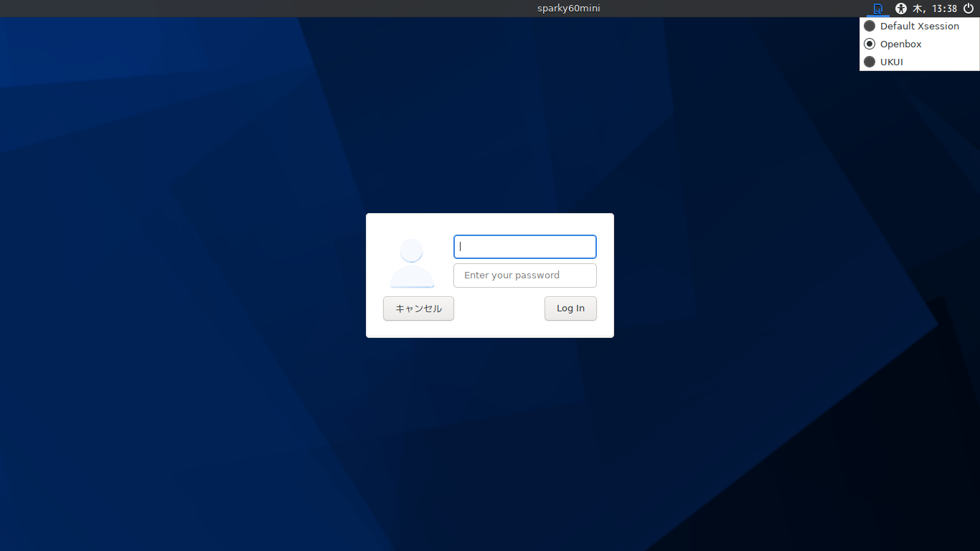Focus the username input field
Image resolution: width=980 pixels, height=551 pixels.
point(525,247)
